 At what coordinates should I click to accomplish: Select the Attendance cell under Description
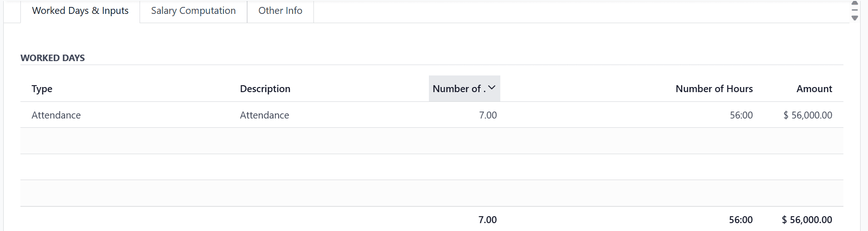(264, 115)
